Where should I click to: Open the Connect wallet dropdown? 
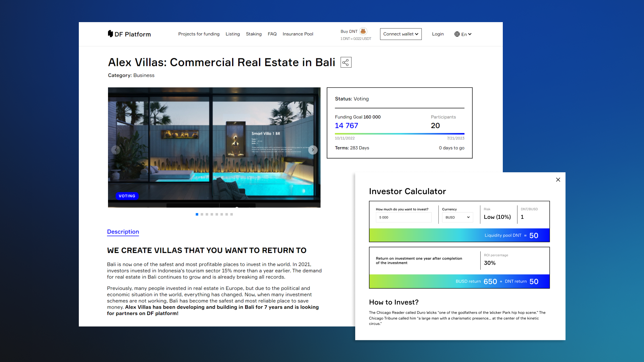coord(400,34)
